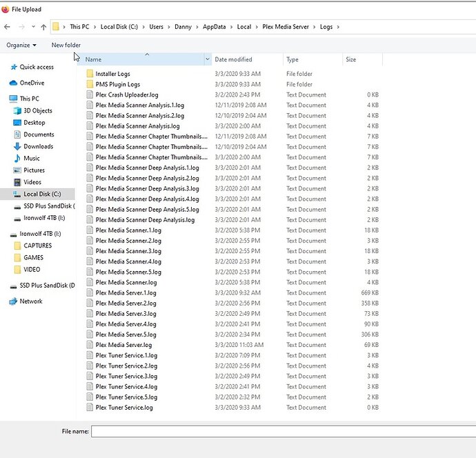
Task: Expand chevron after Danny in breadcrumb
Action: [197, 27]
